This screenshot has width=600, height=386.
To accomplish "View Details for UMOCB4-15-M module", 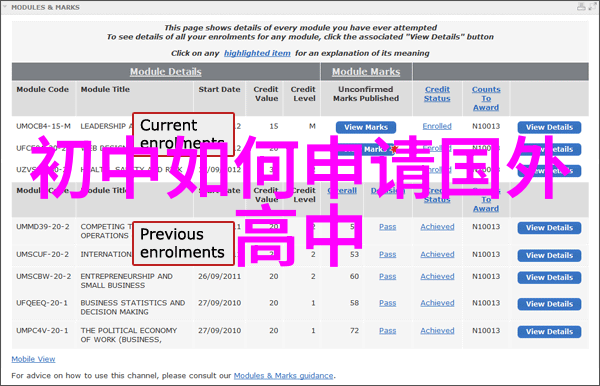I will (x=549, y=127).
